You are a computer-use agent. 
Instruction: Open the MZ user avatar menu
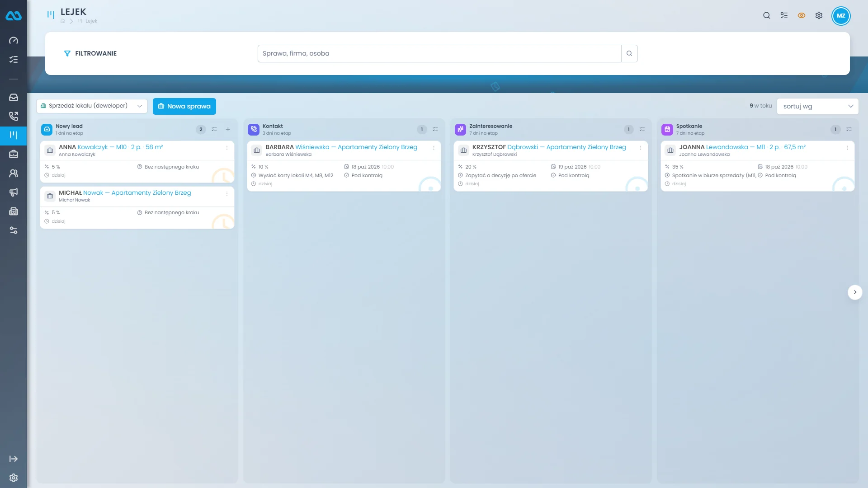point(841,16)
